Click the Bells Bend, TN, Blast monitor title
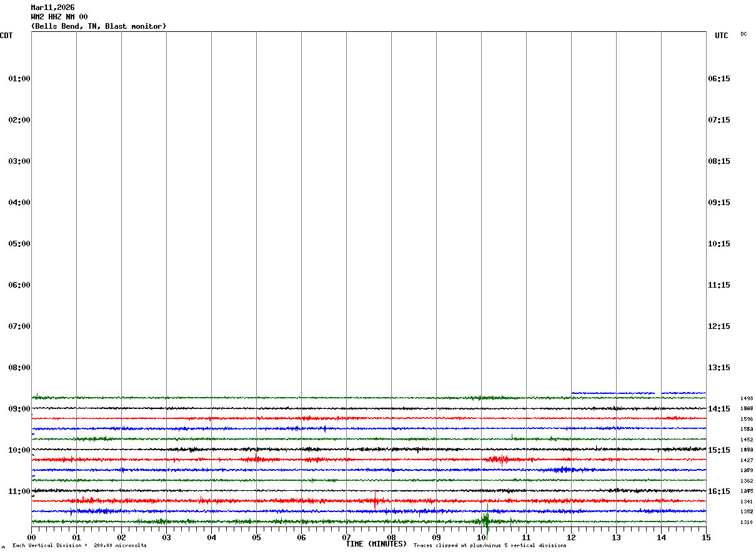The image size is (756, 554). (99, 26)
